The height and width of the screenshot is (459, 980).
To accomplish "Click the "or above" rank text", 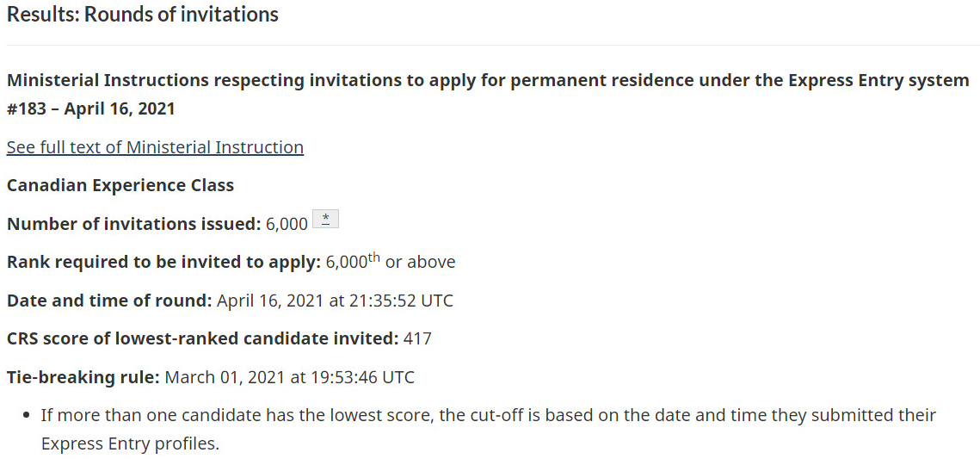I will coord(421,262).
